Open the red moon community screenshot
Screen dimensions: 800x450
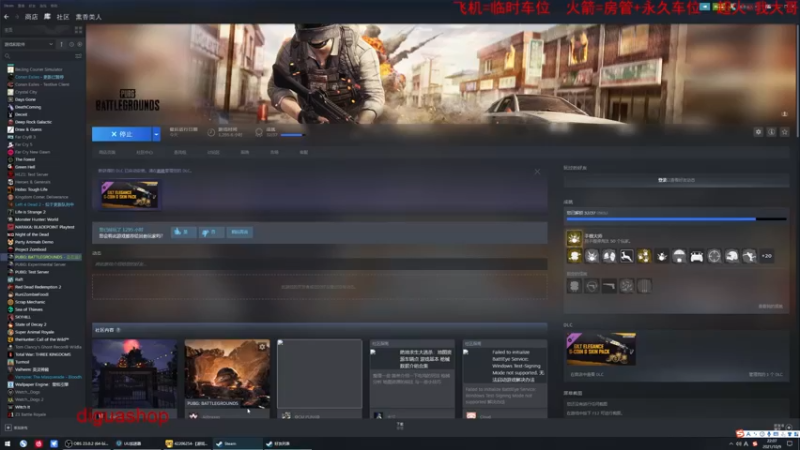click(x=135, y=374)
